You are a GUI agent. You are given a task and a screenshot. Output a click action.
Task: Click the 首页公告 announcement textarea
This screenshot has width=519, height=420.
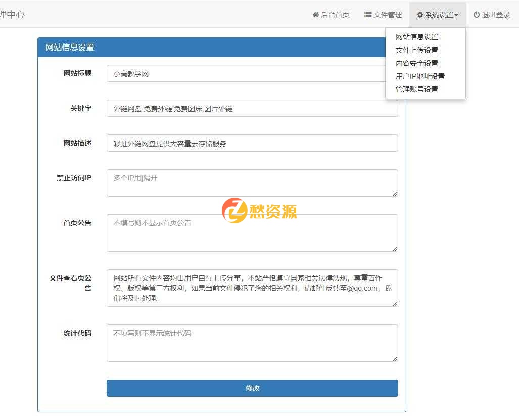coord(252,232)
